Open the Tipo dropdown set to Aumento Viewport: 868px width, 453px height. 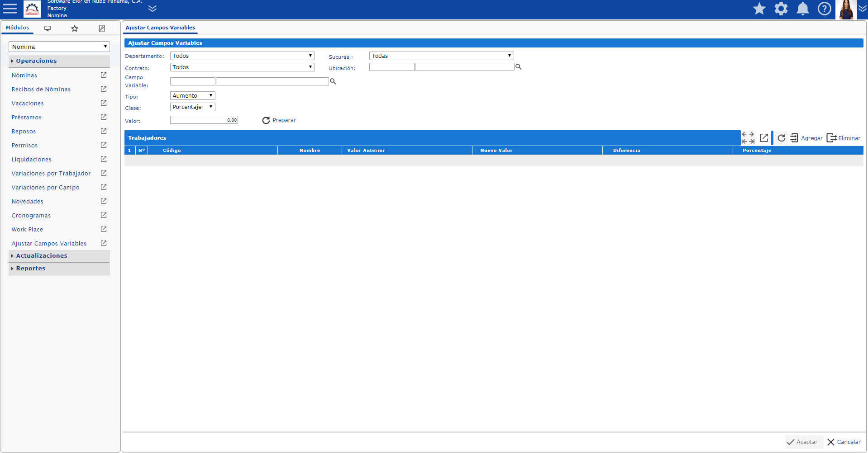[x=192, y=96]
